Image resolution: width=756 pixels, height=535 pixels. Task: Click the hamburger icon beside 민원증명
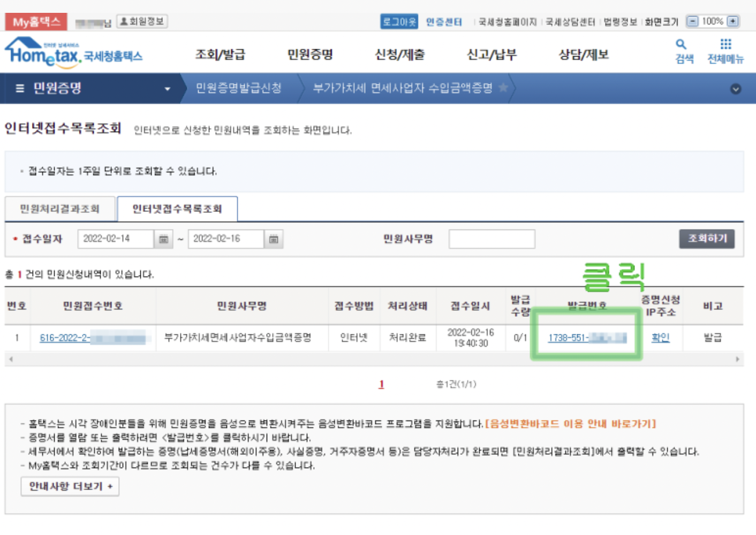point(20,89)
